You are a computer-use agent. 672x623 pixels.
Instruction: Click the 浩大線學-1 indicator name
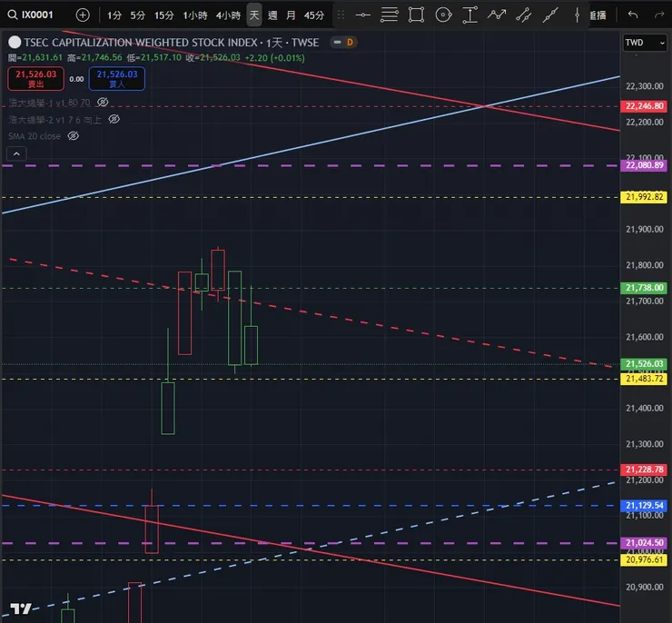(50, 103)
